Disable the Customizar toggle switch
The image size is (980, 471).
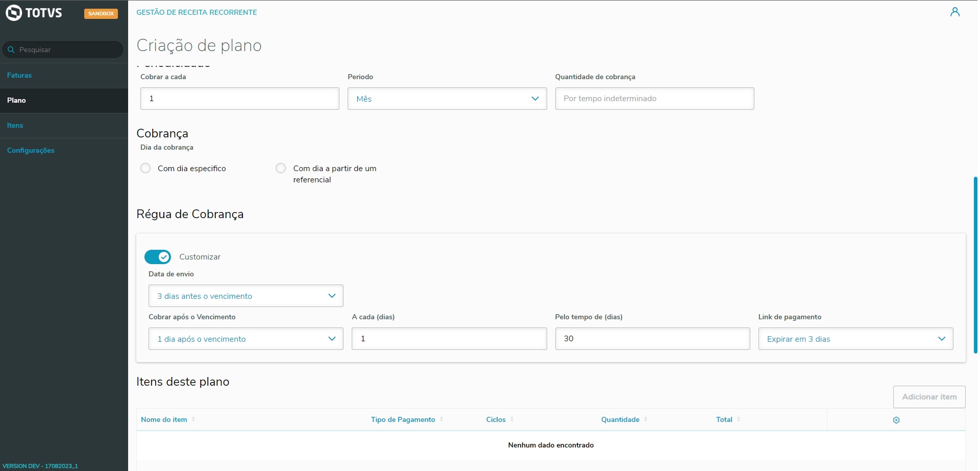158,257
